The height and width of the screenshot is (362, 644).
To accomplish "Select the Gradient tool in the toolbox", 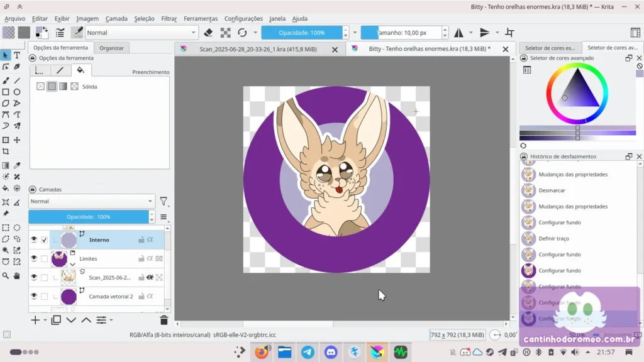I will pyautogui.click(x=6, y=165).
